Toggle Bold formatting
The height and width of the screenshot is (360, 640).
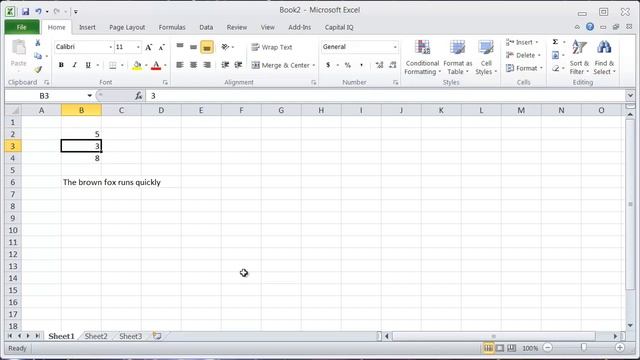(x=61, y=65)
